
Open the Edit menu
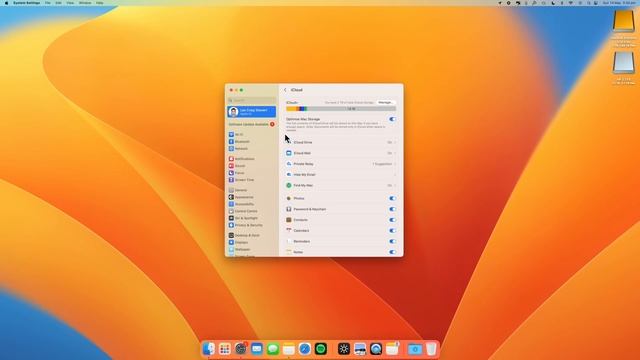(x=58, y=3)
